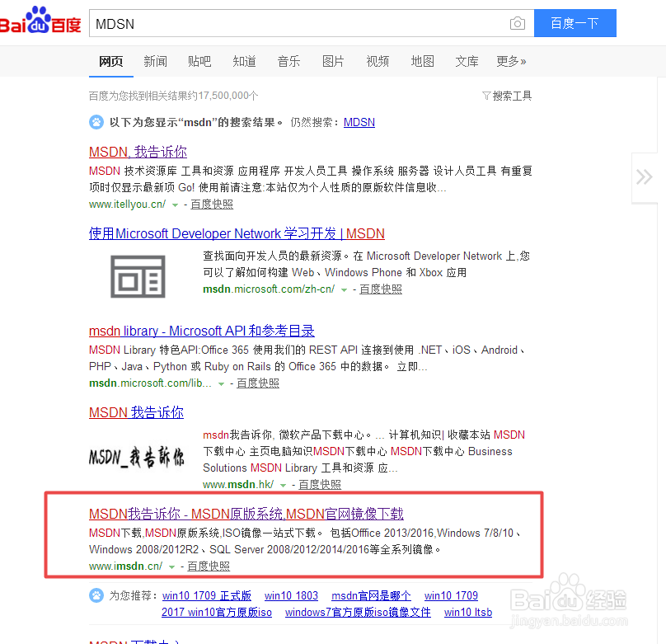Click the www.imsdn.cn/ URL text
The height and width of the screenshot is (644, 666).
tap(126, 566)
